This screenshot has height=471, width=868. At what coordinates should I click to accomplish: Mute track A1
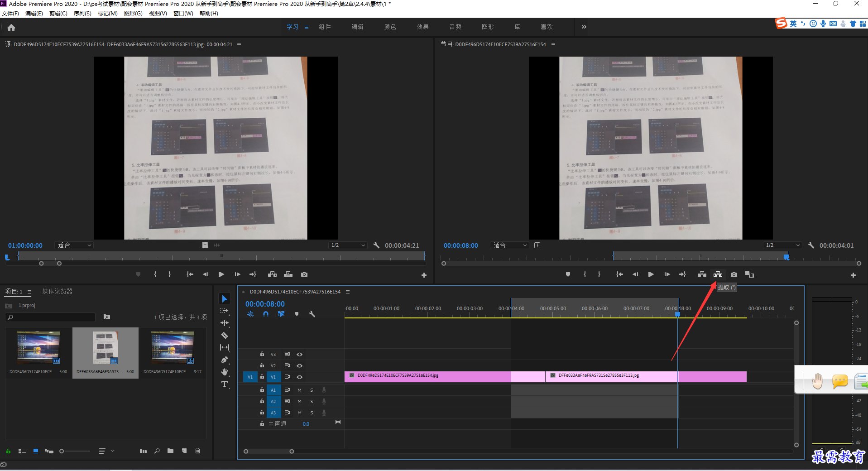tap(299, 390)
